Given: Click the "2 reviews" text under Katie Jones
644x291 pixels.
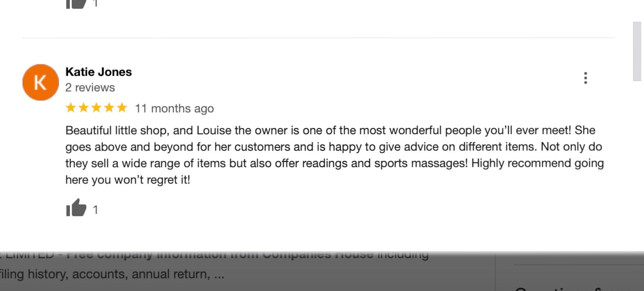Looking at the screenshot, I should pos(90,87).
